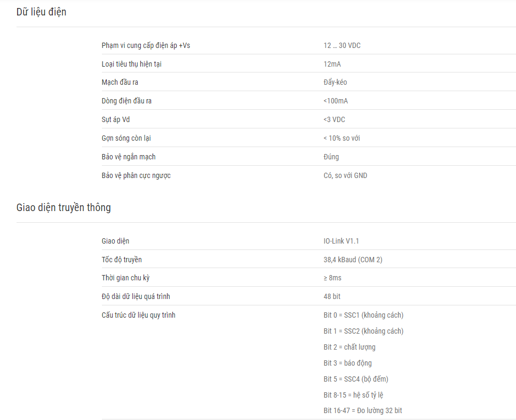Click the '12mA' current consumption value
The height and width of the screenshot is (420, 516).
[x=332, y=64]
